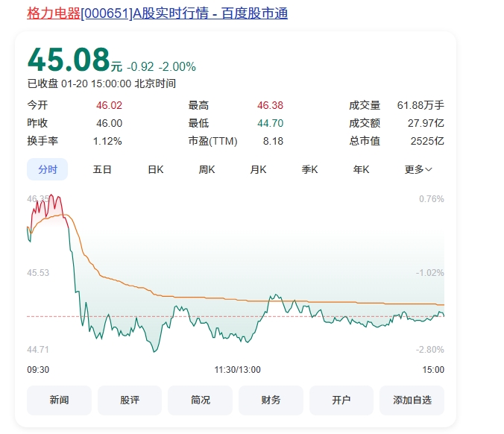Click the 新闻 button
Screen dimensions: 504x434
[59, 400]
